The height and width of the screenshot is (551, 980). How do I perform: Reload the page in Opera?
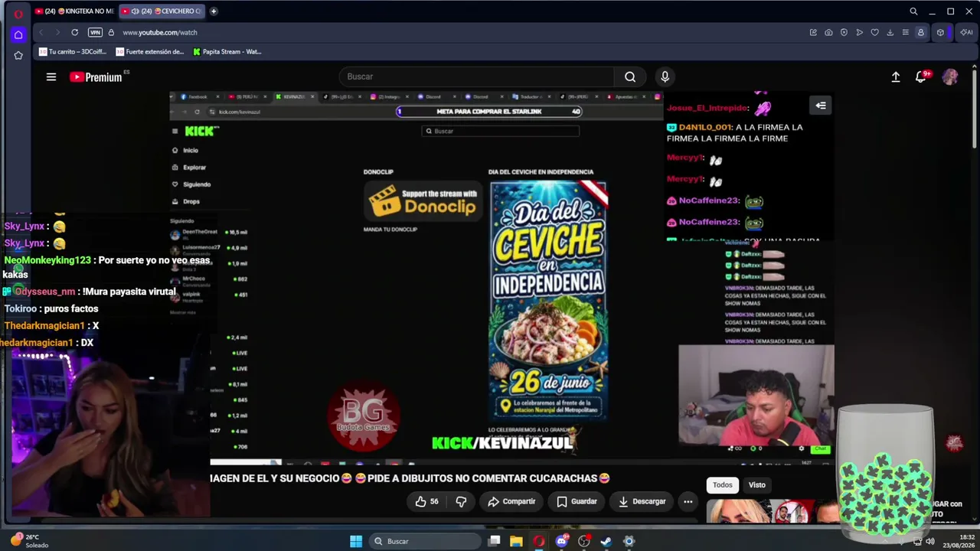74,32
